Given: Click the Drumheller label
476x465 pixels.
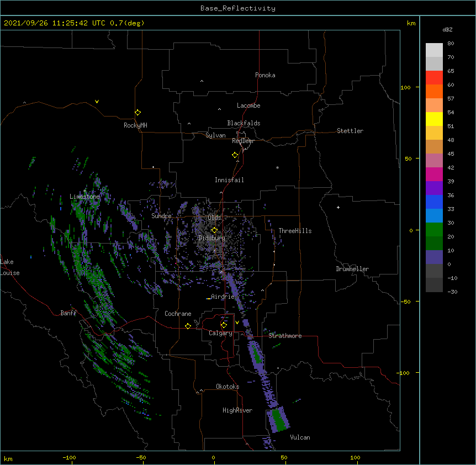Looking at the screenshot, I should coord(352,269).
